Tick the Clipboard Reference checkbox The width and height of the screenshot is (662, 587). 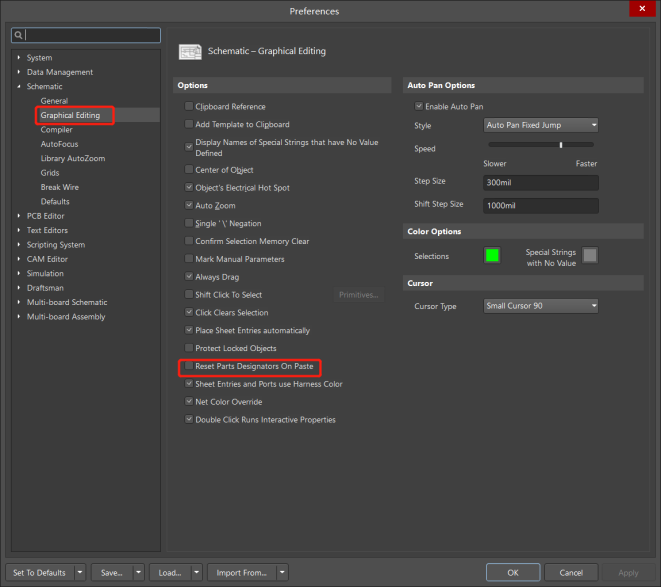click(x=188, y=107)
